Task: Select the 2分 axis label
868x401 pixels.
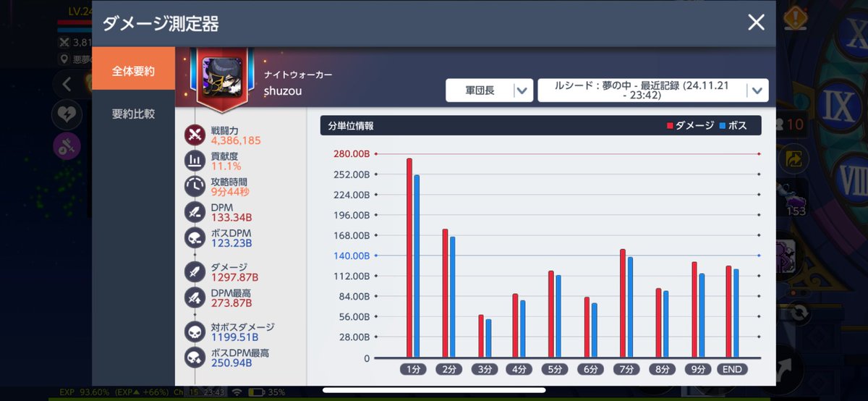Action: 448,369
